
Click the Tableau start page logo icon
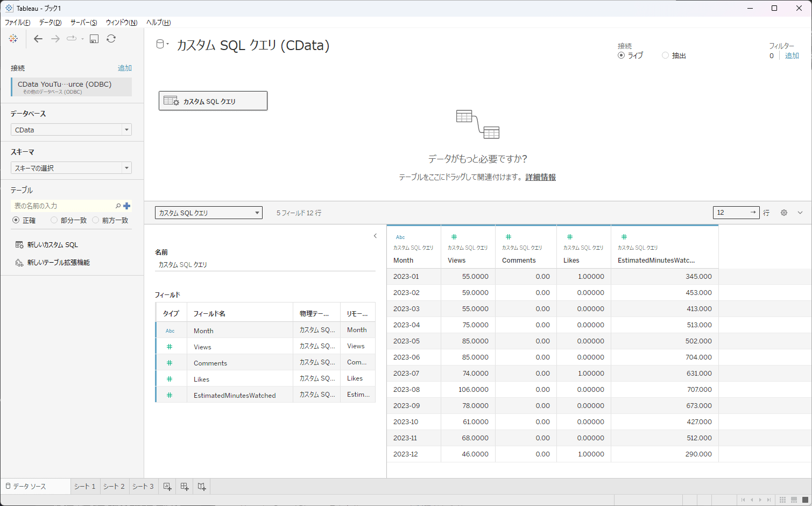click(13, 39)
